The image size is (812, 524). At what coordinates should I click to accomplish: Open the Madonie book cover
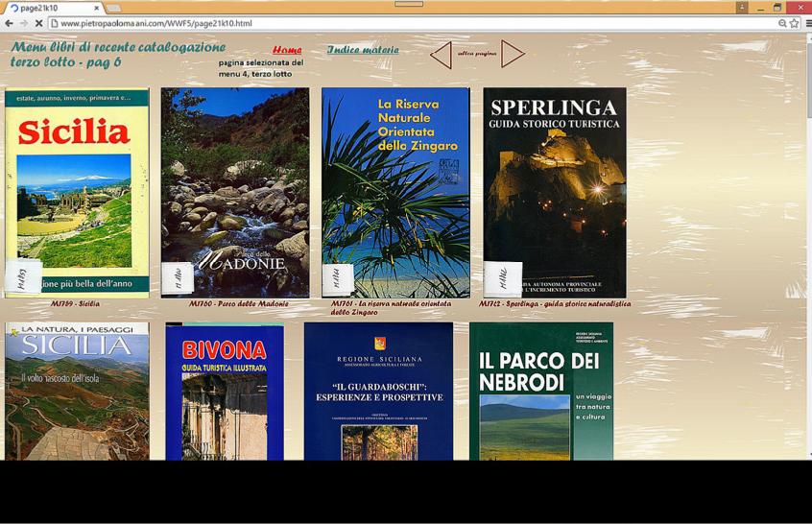(x=235, y=193)
